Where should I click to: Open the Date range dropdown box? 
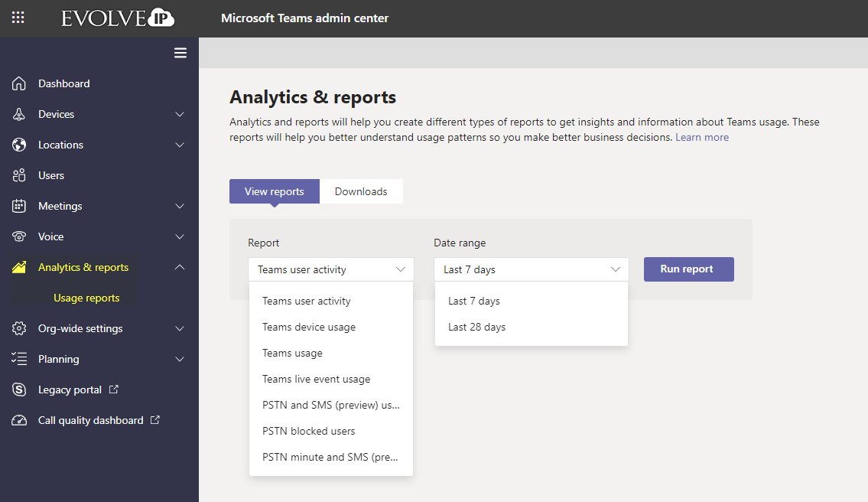(531, 269)
